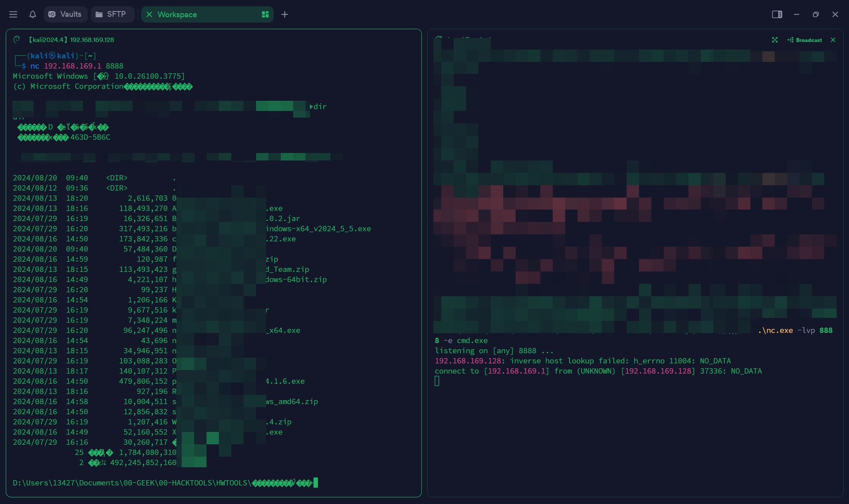
Task: Click the 'nc 192.168.169.1 8888' command
Action: pyautogui.click(x=77, y=66)
